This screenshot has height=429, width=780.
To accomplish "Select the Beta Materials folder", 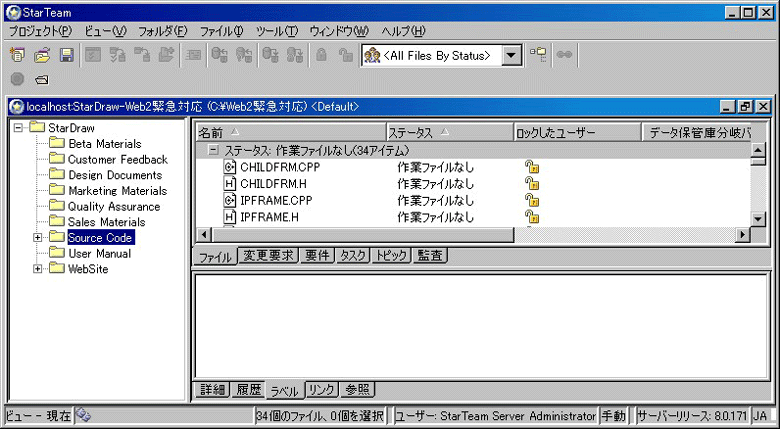I will 105,144.
